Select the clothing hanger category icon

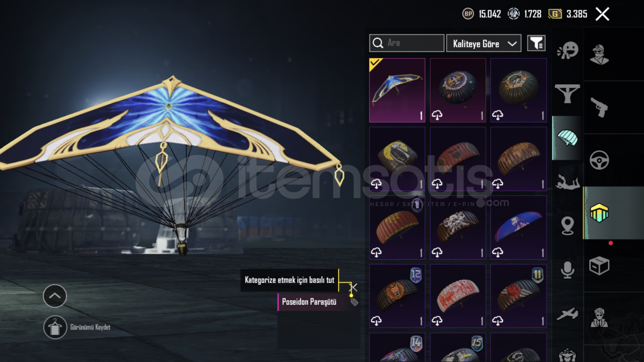(x=568, y=94)
